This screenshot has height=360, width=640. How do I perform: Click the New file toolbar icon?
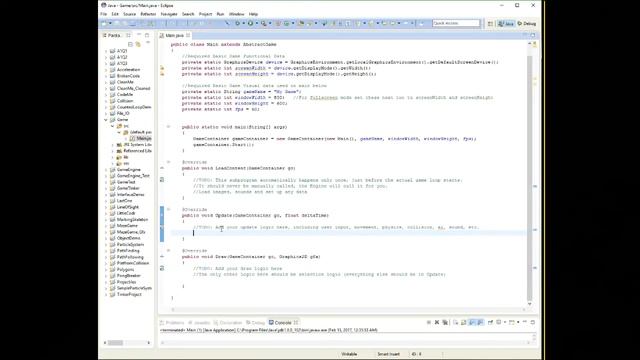104,24
